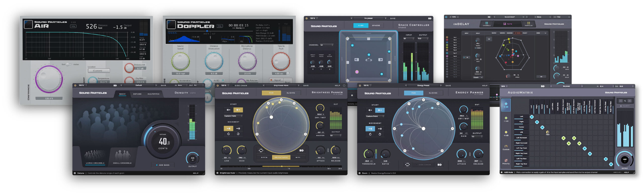Select move-to-speaker movement icon in Brightness Panner

[x=228, y=128]
